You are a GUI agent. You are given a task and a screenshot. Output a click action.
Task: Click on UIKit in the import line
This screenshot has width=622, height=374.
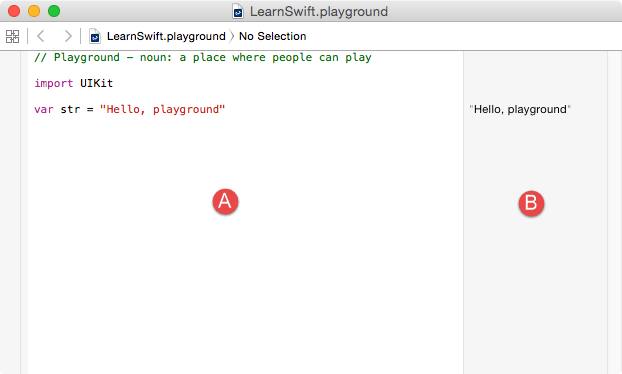click(x=96, y=83)
